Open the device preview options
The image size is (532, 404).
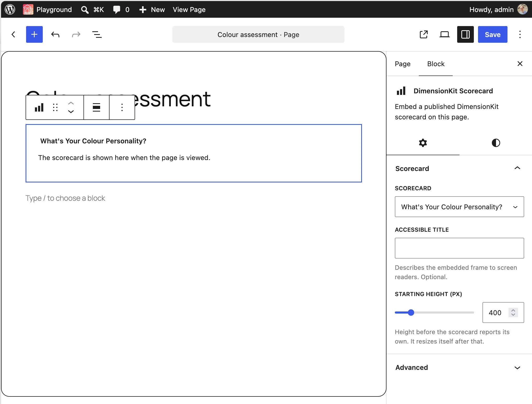445,34
